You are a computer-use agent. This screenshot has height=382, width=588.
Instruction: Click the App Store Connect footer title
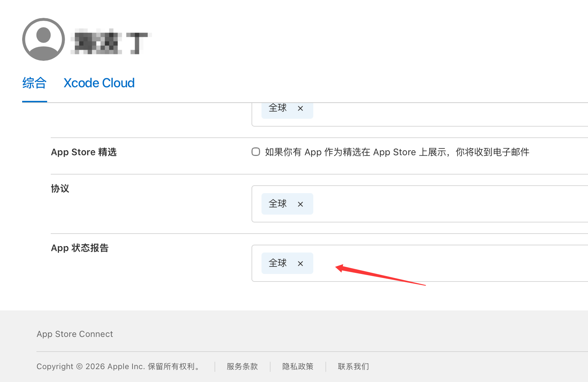tap(75, 334)
